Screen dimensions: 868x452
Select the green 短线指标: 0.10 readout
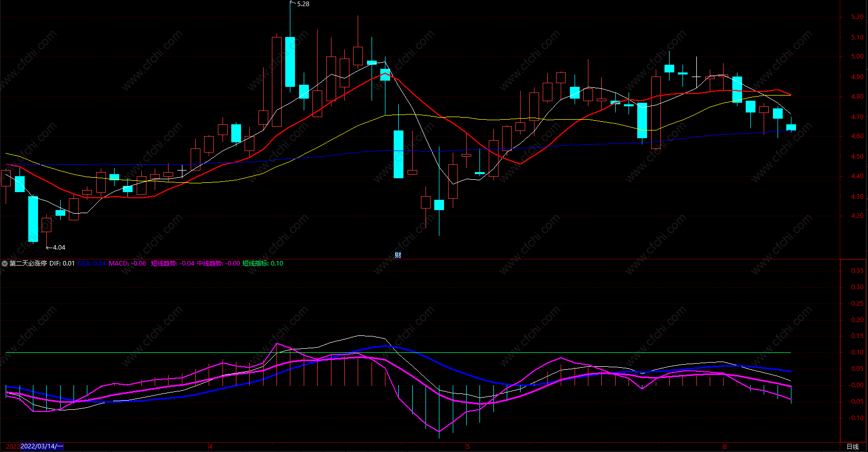pos(263,263)
